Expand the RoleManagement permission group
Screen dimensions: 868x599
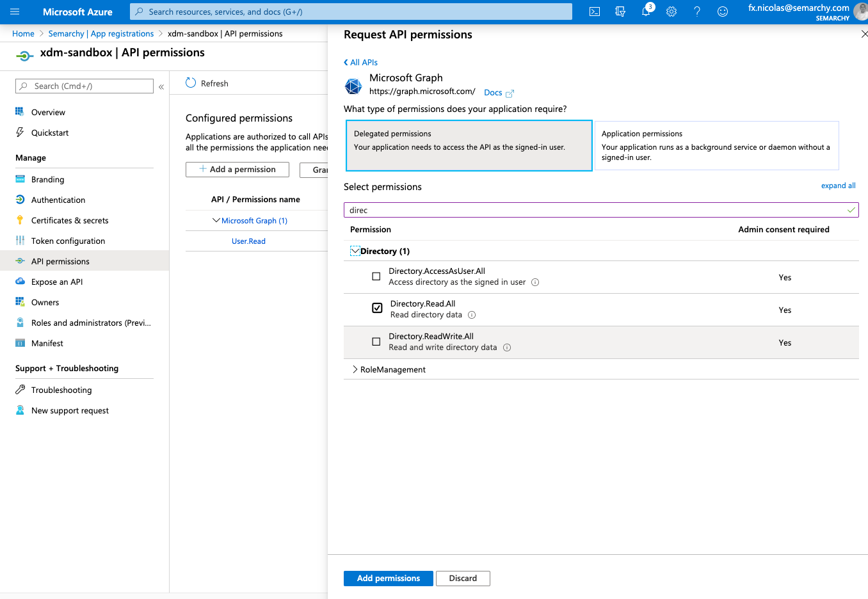[x=355, y=369]
